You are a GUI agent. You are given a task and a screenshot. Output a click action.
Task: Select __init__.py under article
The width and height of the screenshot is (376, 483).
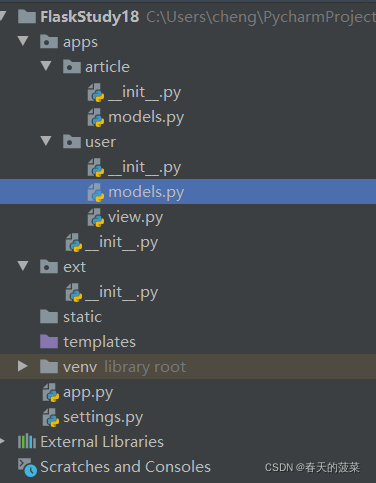coord(145,93)
